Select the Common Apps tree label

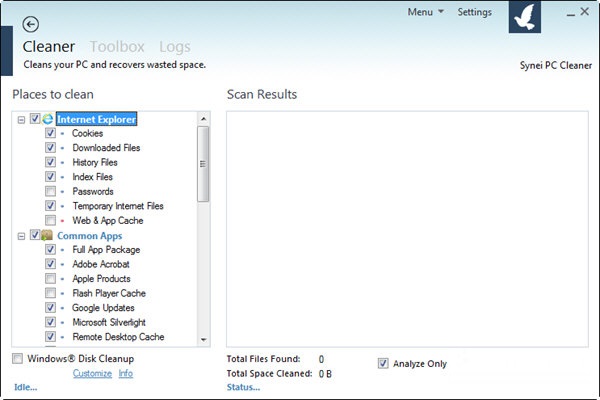pyautogui.click(x=90, y=236)
